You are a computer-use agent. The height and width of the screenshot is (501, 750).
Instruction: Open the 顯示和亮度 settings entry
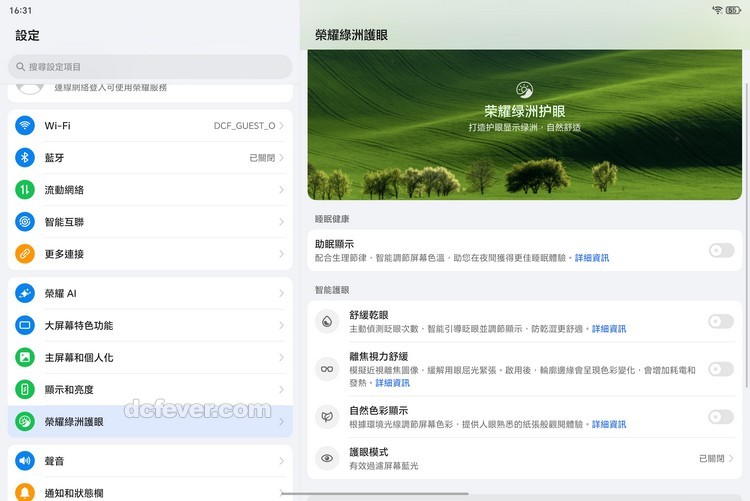tap(150, 390)
